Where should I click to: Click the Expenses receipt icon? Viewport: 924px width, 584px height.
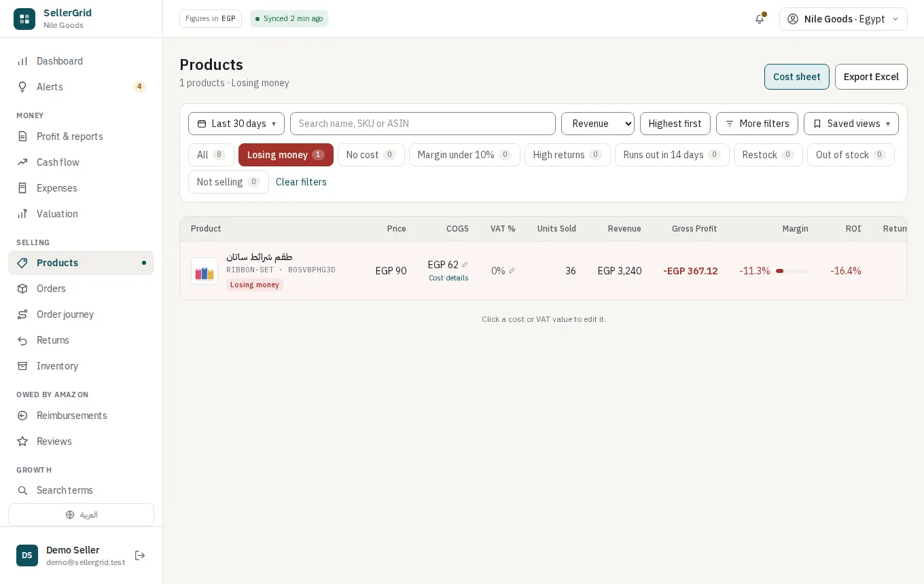pyautogui.click(x=22, y=188)
